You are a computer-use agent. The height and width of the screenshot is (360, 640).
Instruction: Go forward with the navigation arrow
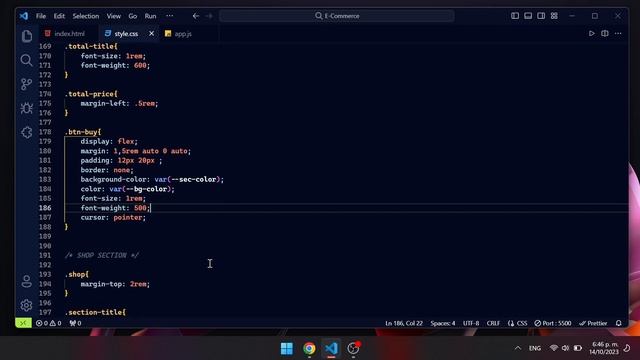(209, 16)
